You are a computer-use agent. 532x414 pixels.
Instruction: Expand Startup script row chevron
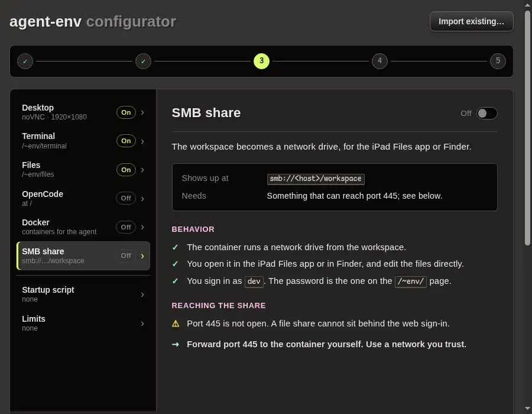(x=142, y=295)
